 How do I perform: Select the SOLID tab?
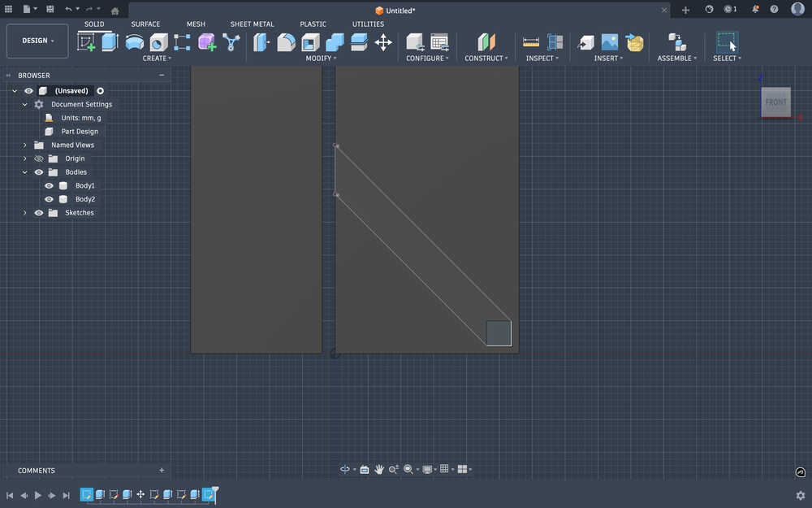(x=94, y=24)
